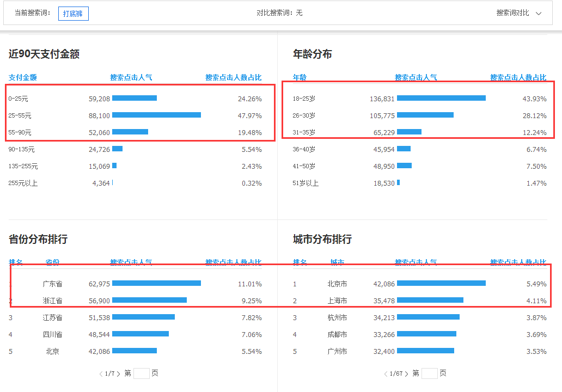Focus the page number field under city ranking
Screen dimensions: 562x392
pos(429,373)
